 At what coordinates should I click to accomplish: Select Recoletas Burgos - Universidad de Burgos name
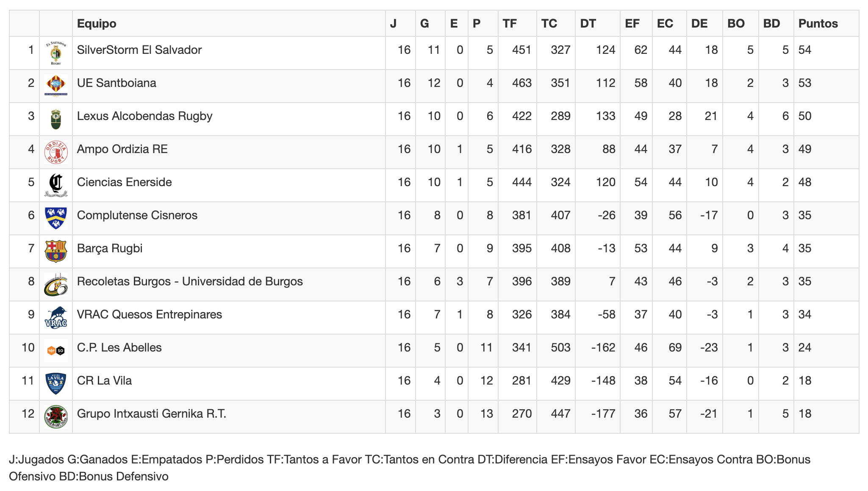[190, 281]
